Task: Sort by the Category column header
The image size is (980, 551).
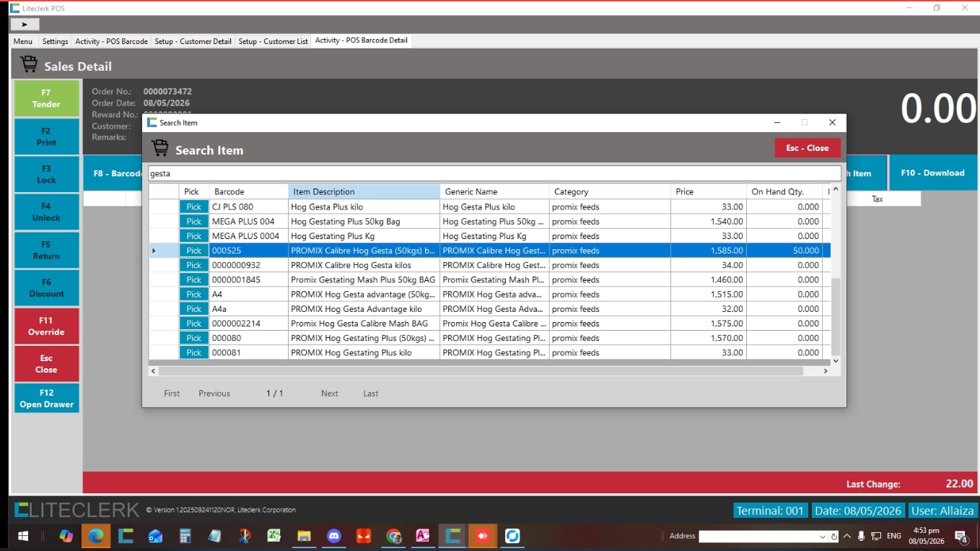Action: pyautogui.click(x=610, y=191)
